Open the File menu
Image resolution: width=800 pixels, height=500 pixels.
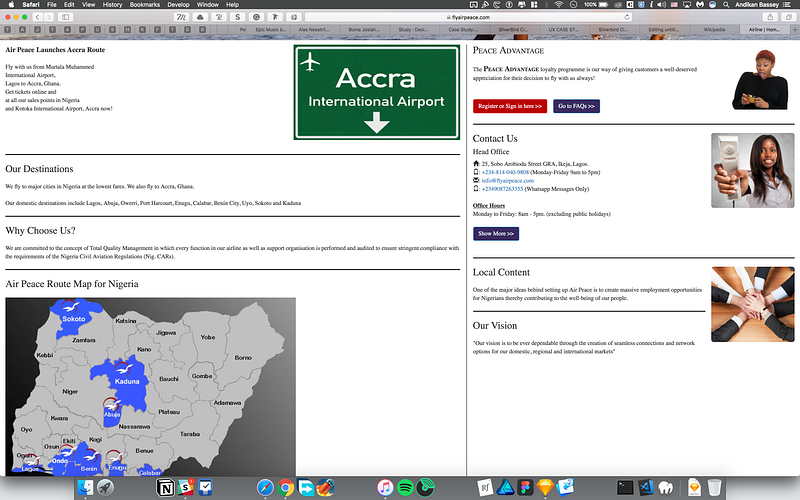52,4
